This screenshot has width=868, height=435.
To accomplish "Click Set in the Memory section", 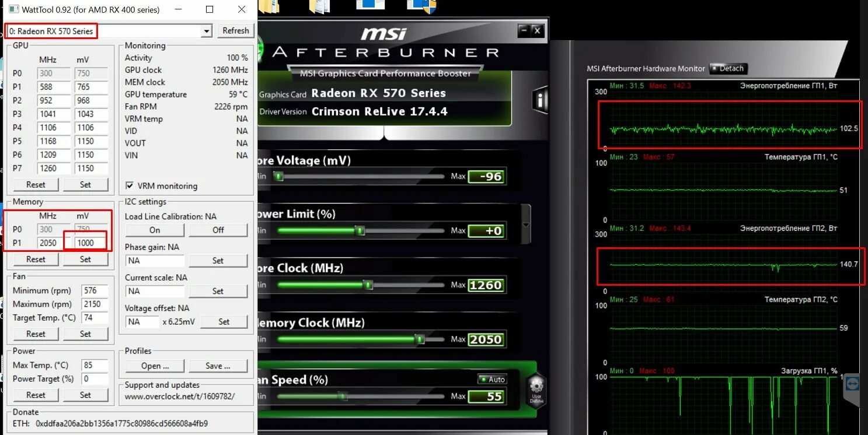I will [x=85, y=259].
